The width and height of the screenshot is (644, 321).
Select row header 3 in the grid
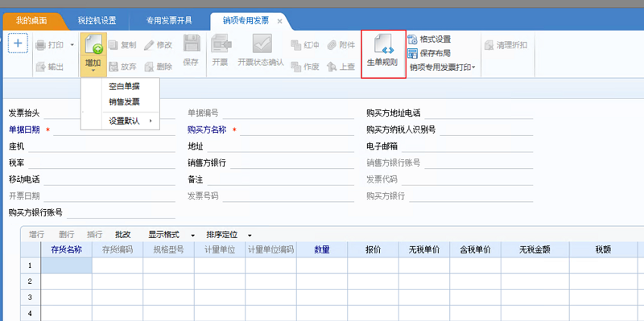pos(31,297)
